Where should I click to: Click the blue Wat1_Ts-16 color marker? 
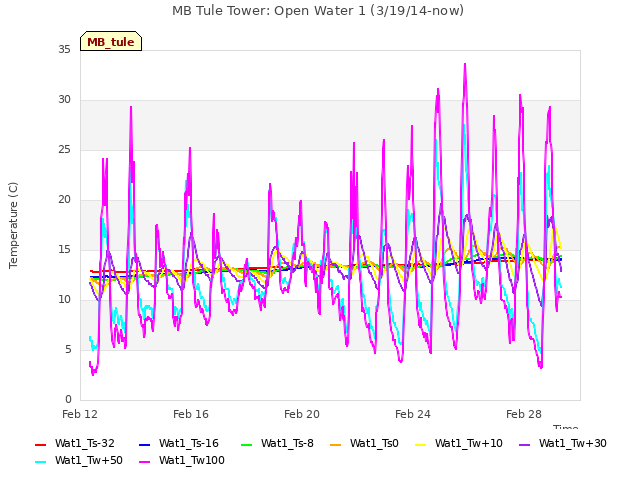tap(144, 444)
